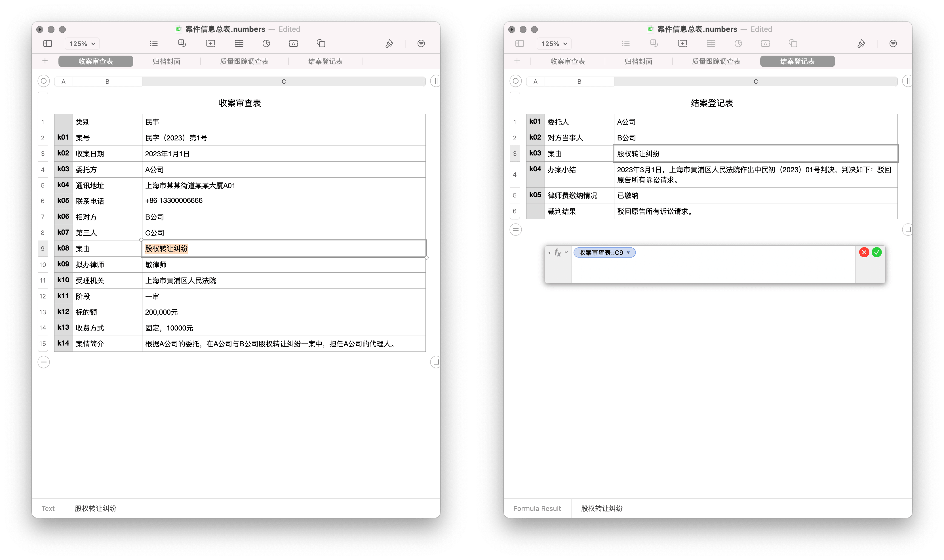Open reference options arrow on 收案审查表::C9 token
The image size is (944, 560).
click(628, 253)
